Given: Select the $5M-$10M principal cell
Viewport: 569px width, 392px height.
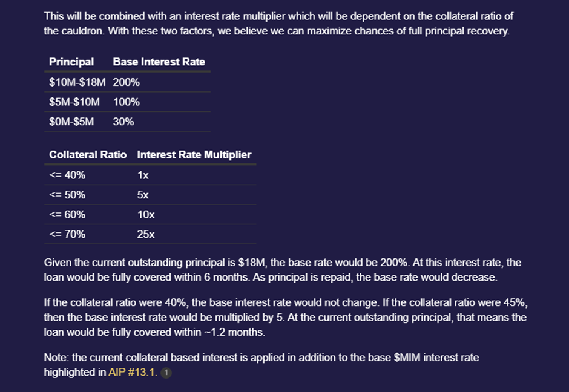Looking at the screenshot, I should (74, 102).
